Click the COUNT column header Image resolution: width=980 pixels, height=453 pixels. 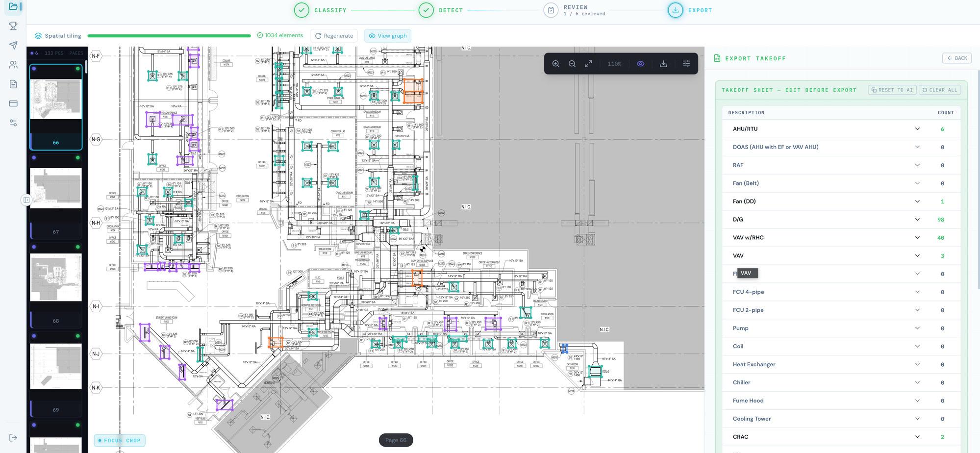pos(946,113)
